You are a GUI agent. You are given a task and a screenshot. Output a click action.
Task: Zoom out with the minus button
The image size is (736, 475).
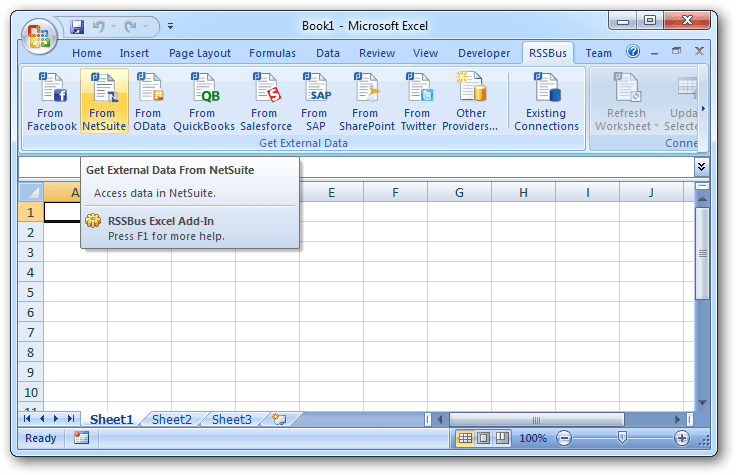click(564, 438)
